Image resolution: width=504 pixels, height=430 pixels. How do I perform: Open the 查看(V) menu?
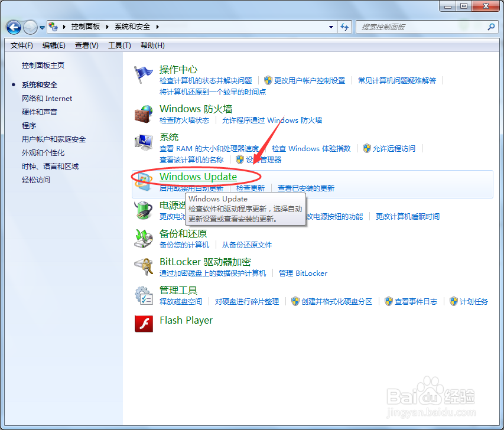(x=86, y=45)
